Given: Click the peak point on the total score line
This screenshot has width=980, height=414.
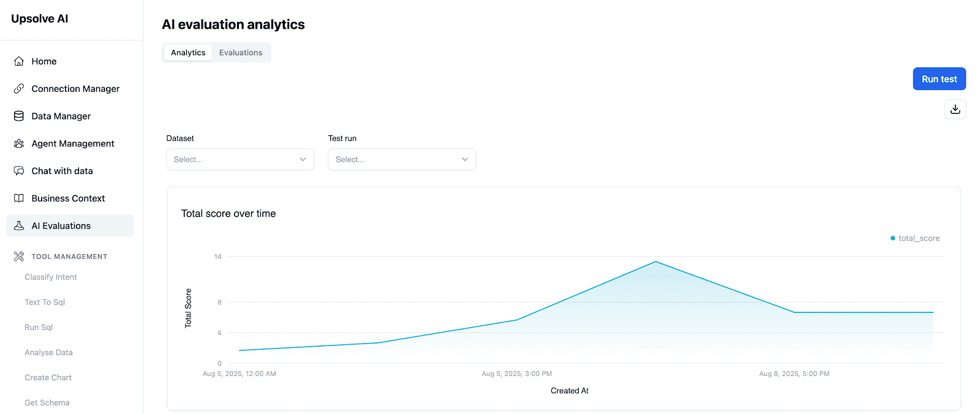Looking at the screenshot, I should 655,262.
